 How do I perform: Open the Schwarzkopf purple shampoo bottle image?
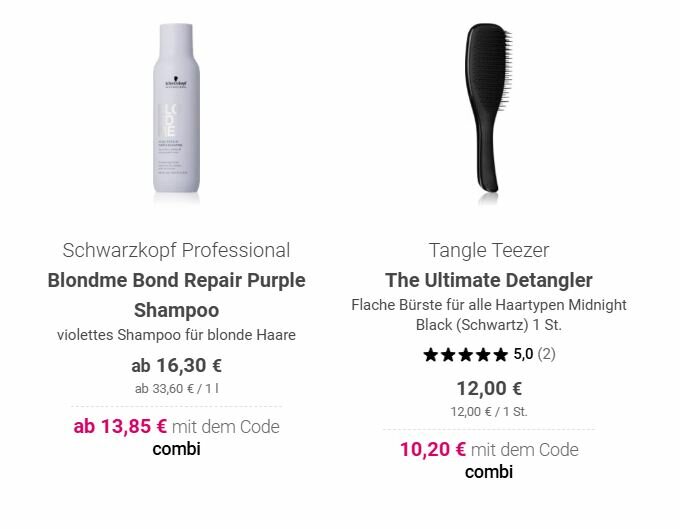tap(176, 108)
